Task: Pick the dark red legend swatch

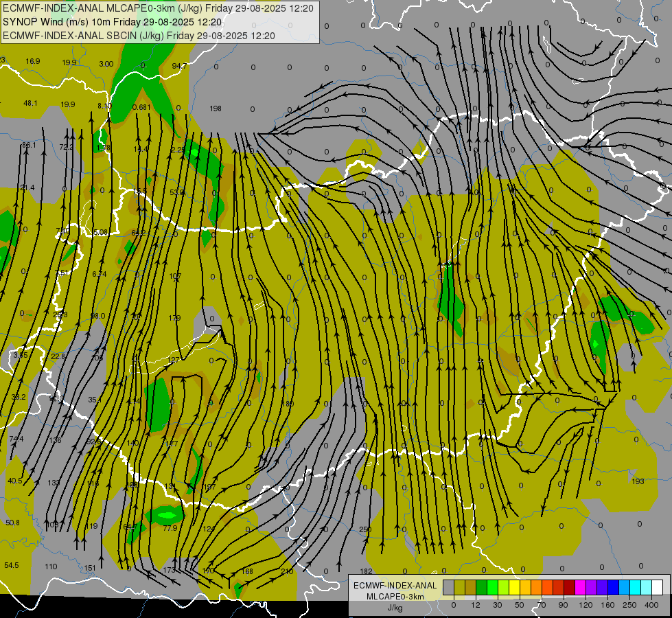Action: [570, 587]
